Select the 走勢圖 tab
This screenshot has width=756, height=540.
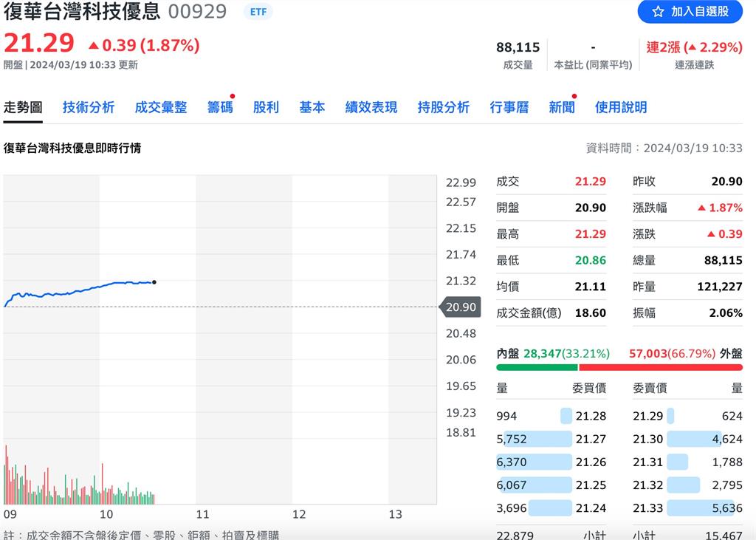click(x=23, y=107)
